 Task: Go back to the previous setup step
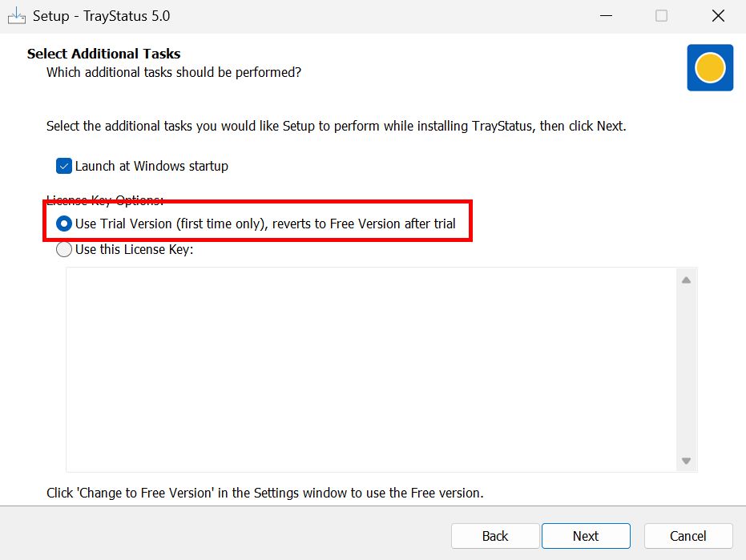pos(495,536)
